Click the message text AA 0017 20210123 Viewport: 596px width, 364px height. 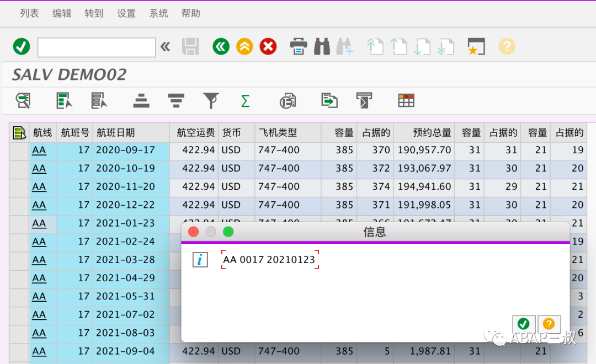tap(269, 260)
